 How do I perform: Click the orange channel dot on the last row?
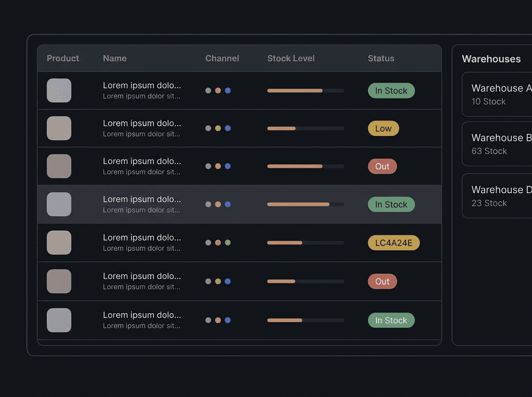point(218,319)
